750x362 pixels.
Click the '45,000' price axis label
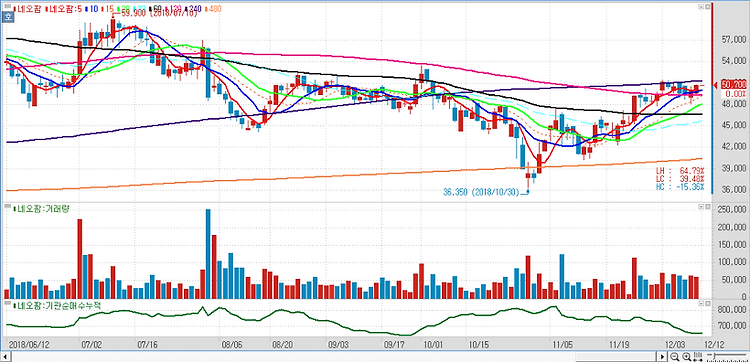(x=733, y=125)
